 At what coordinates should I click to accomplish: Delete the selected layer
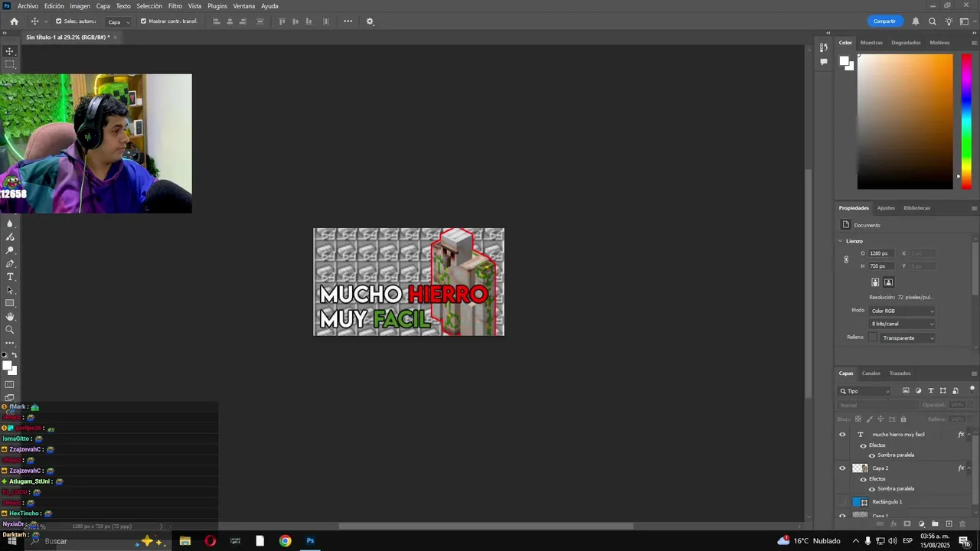[x=962, y=523]
